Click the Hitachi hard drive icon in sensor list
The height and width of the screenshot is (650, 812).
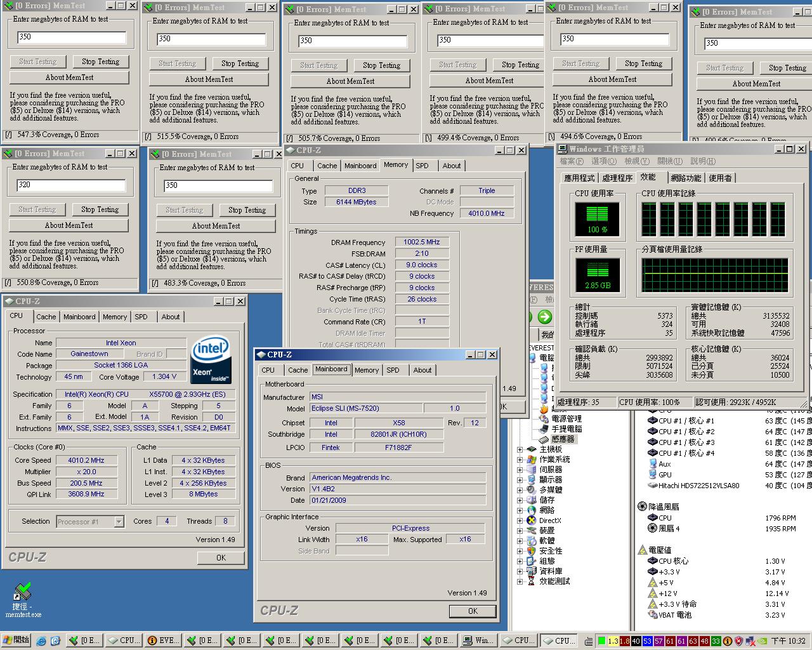[x=652, y=486]
